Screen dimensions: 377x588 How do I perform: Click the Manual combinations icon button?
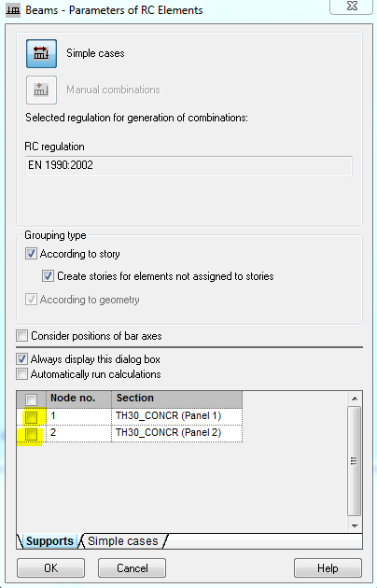[x=41, y=90]
